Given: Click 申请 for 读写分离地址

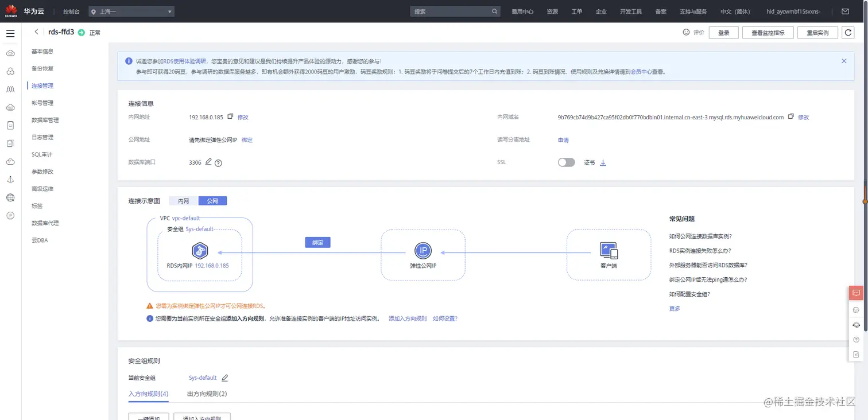Looking at the screenshot, I should [x=563, y=140].
